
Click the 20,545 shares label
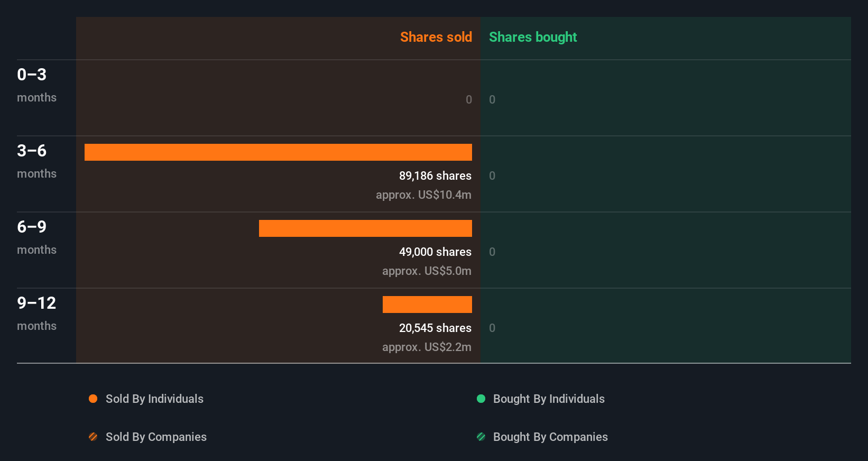point(435,328)
